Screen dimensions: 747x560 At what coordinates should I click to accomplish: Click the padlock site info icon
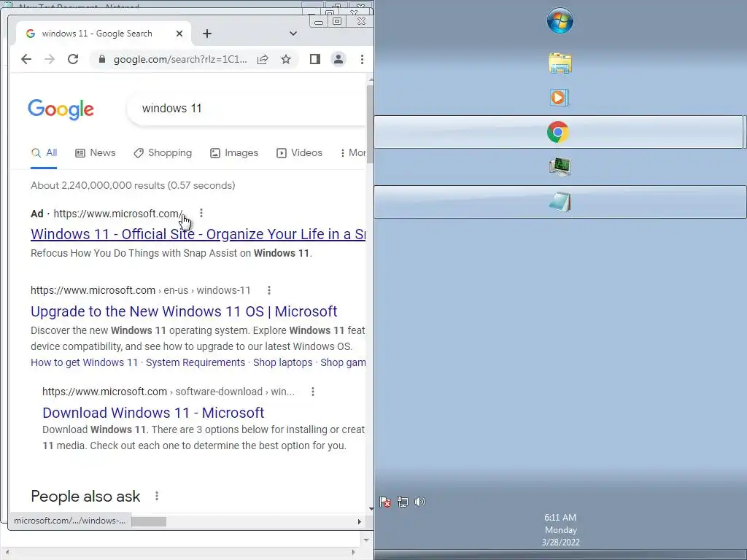(101, 59)
